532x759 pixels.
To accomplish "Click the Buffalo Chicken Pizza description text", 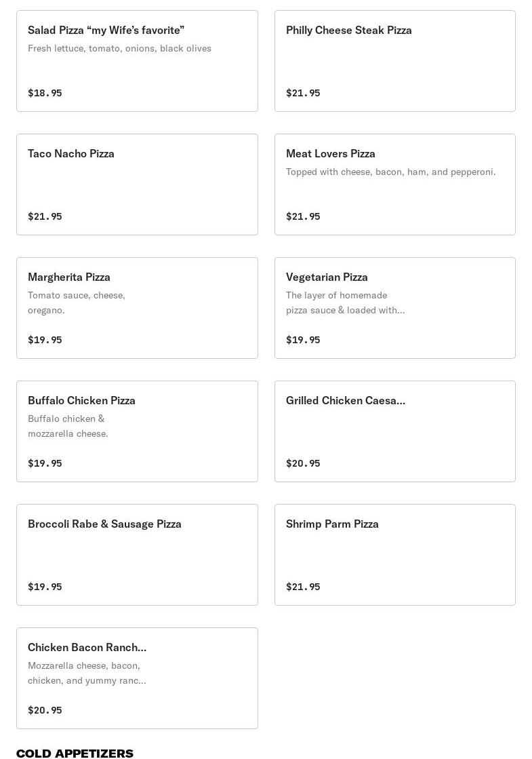I will (68, 427).
